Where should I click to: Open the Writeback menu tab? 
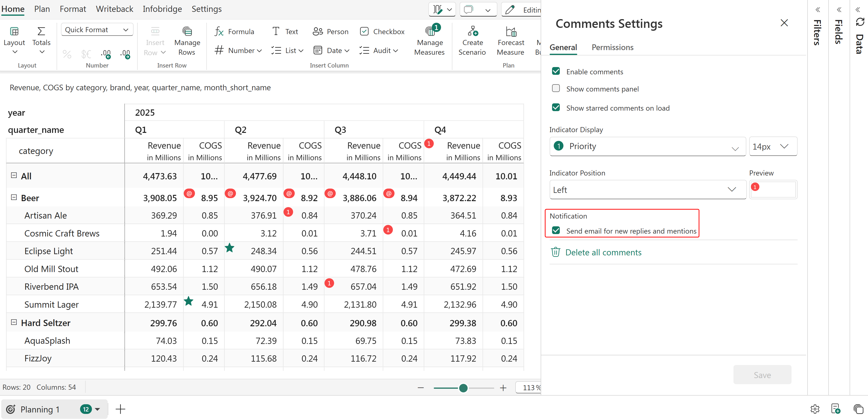114,9
